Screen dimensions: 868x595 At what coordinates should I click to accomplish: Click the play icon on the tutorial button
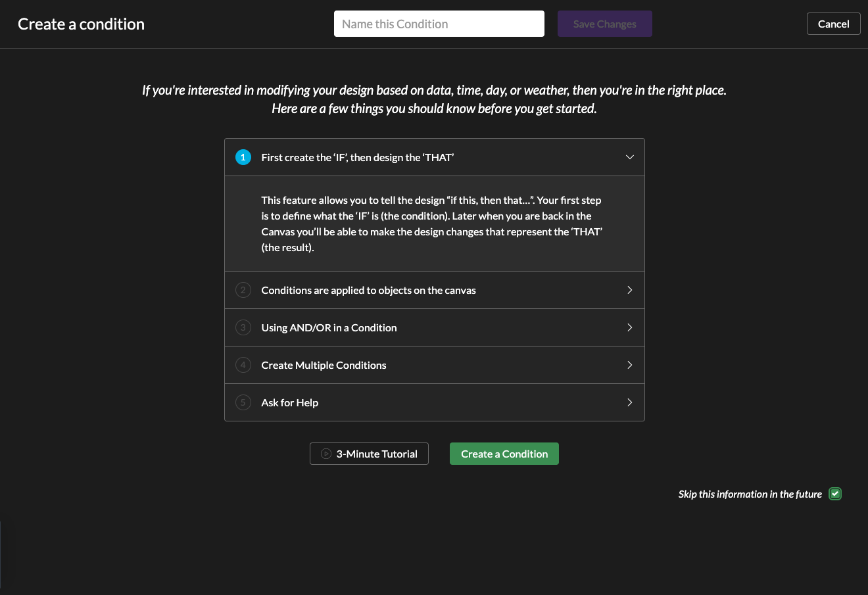(x=325, y=454)
